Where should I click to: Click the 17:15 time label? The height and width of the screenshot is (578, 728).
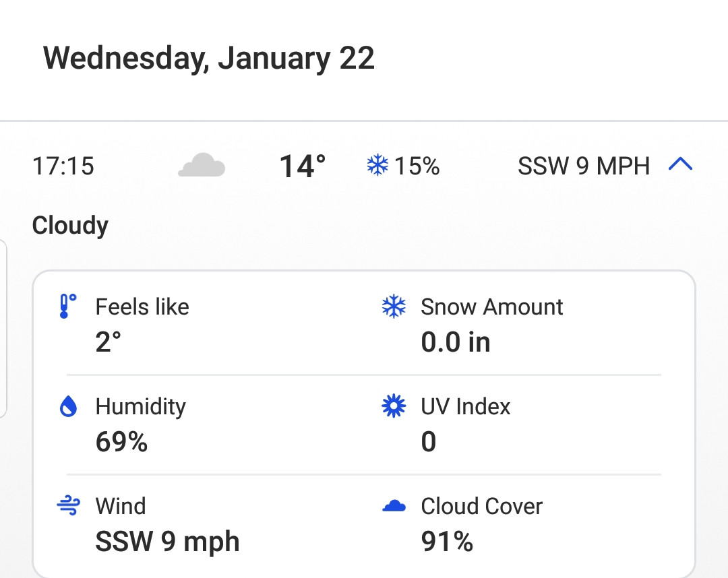pyautogui.click(x=63, y=166)
